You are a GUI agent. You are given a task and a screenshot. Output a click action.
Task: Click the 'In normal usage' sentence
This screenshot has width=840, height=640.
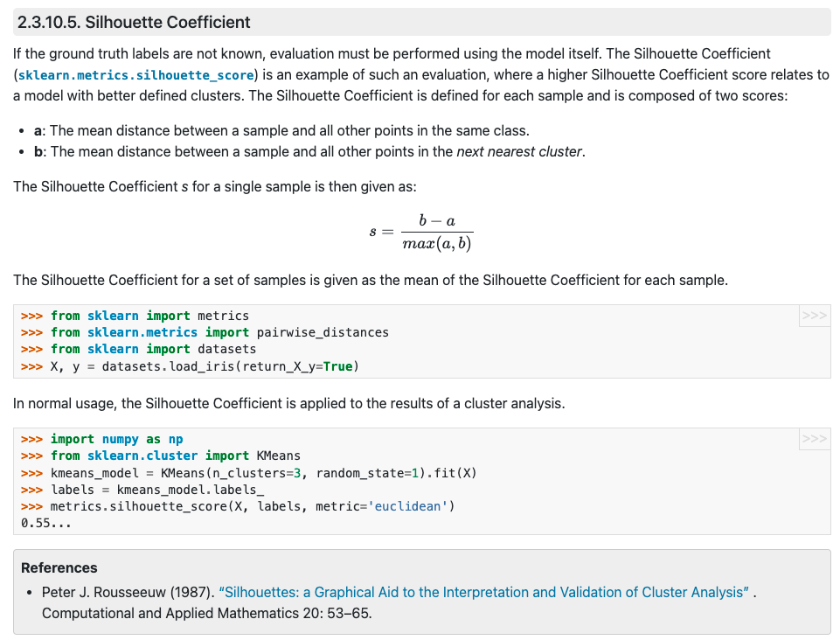coord(288,403)
